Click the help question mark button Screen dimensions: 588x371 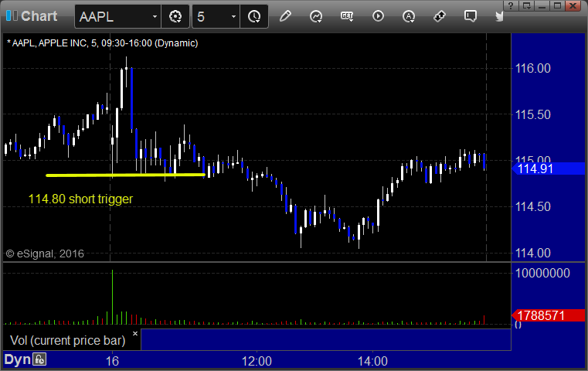coord(511,5)
